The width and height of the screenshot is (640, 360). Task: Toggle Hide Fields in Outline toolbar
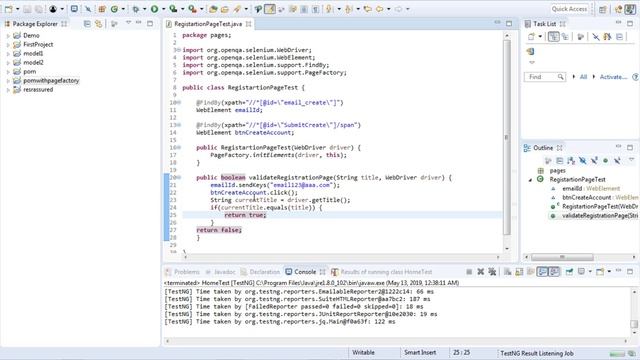(582, 161)
